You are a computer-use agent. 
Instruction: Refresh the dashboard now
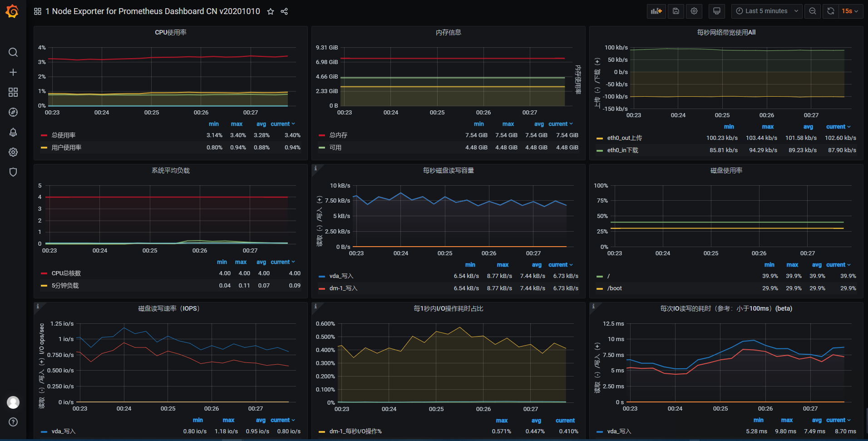[831, 11]
